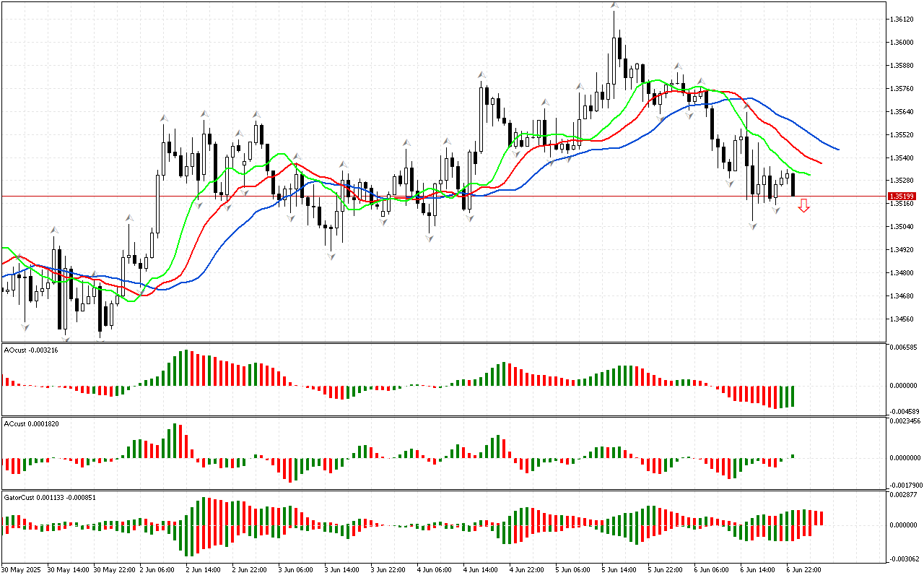Click the 6 Jun 22:00 time label
Viewport: 924px width, 578px height.
click(x=803, y=569)
